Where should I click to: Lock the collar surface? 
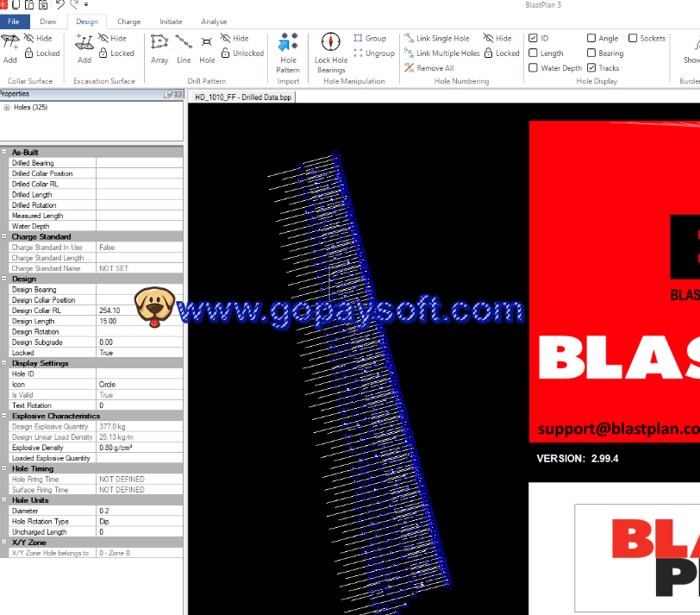click(x=42, y=53)
